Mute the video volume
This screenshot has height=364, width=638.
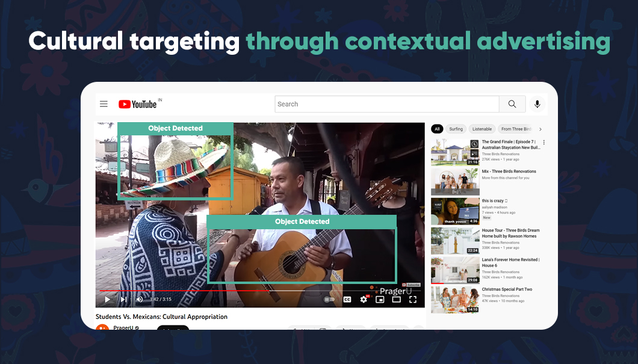(x=140, y=300)
